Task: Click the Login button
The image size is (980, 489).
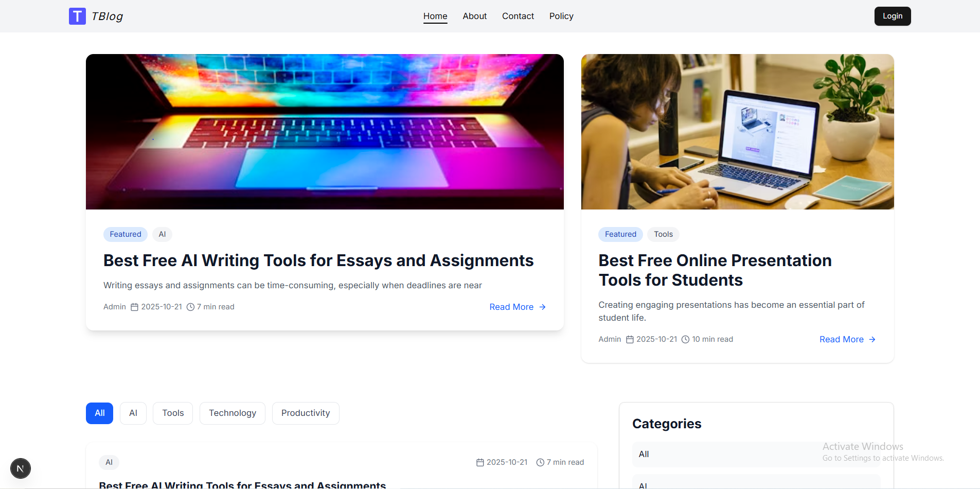Action: 893,16
